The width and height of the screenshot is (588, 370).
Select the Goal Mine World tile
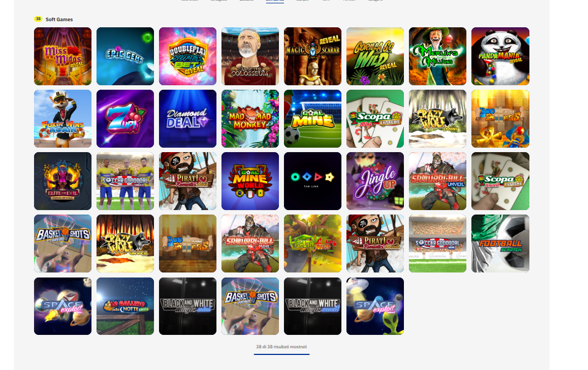[250, 181]
